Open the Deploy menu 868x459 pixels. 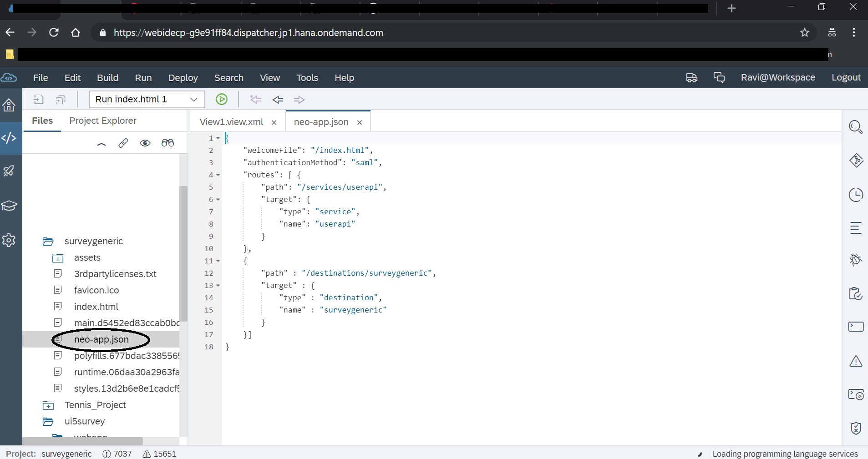pyautogui.click(x=183, y=78)
